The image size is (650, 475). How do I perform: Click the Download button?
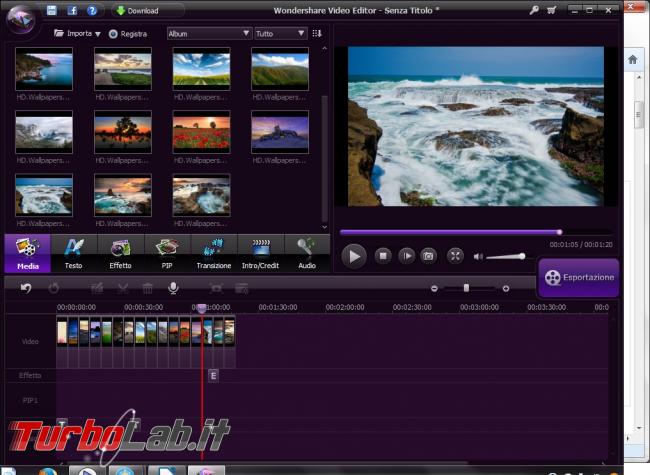[x=138, y=11]
